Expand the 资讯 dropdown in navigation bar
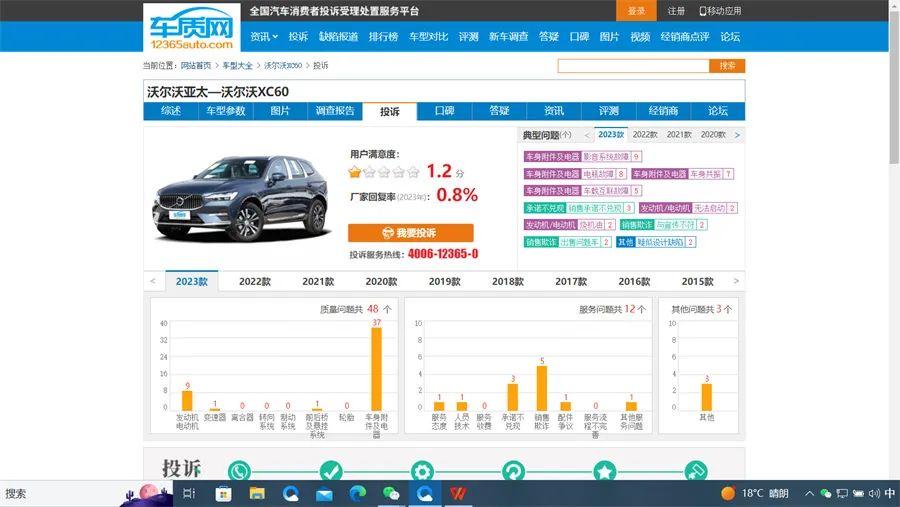The height and width of the screenshot is (507, 900). click(263, 37)
